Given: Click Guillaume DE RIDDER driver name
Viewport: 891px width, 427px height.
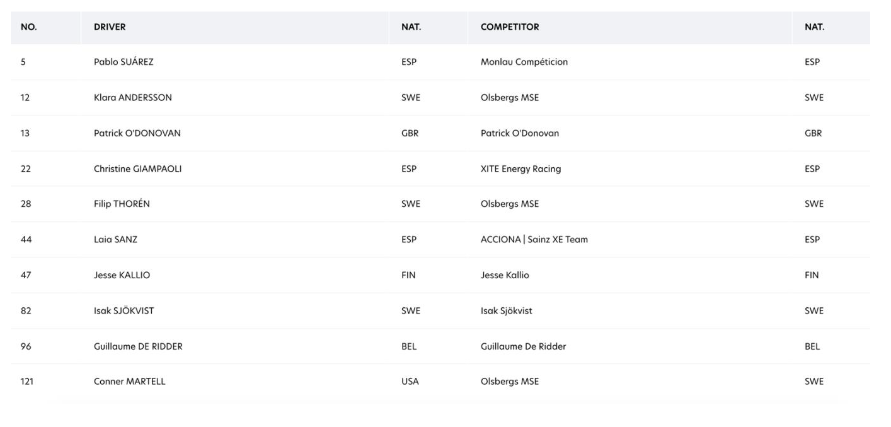Looking at the screenshot, I should [138, 346].
